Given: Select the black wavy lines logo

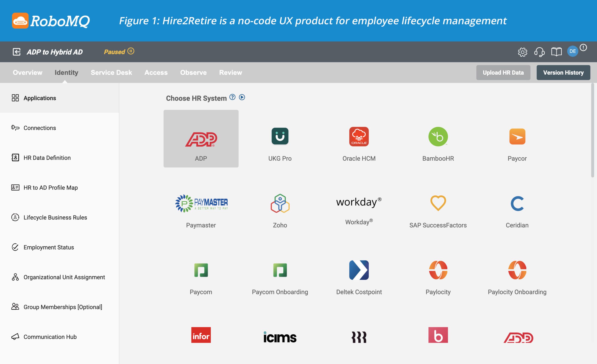Looking at the screenshot, I should [359, 337].
